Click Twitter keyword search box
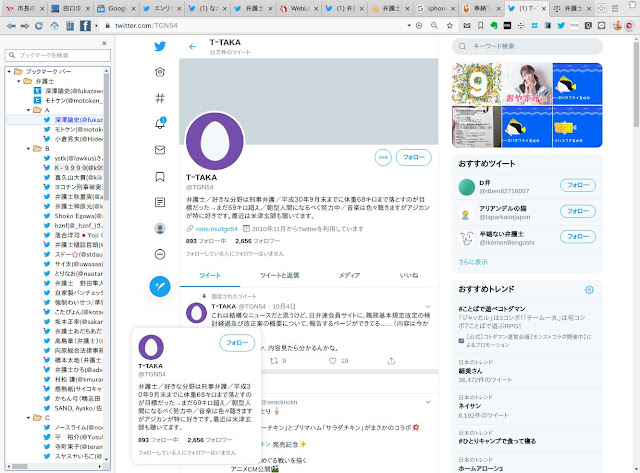Viewport: 640px width, 473px height. [x=527, y=47]
